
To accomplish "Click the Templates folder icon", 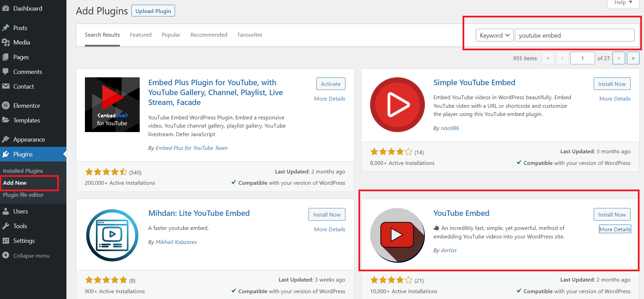I will [5, 120].
